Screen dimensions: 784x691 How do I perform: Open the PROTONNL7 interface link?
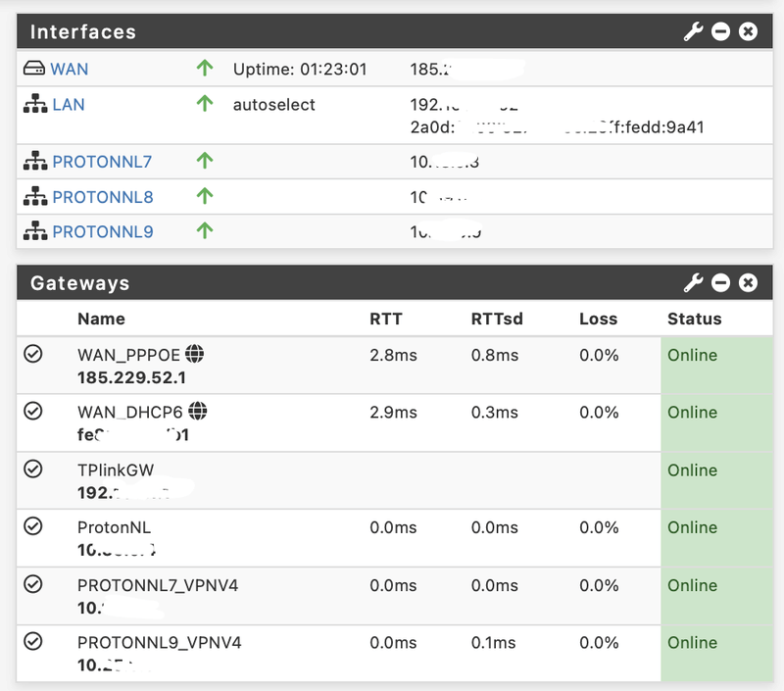102,162
